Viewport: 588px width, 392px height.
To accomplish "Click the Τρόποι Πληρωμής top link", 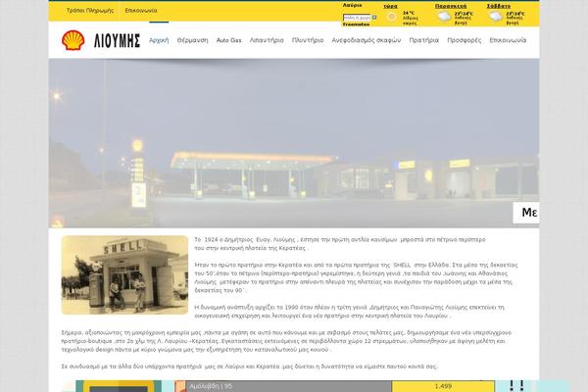I will (90, 11).
